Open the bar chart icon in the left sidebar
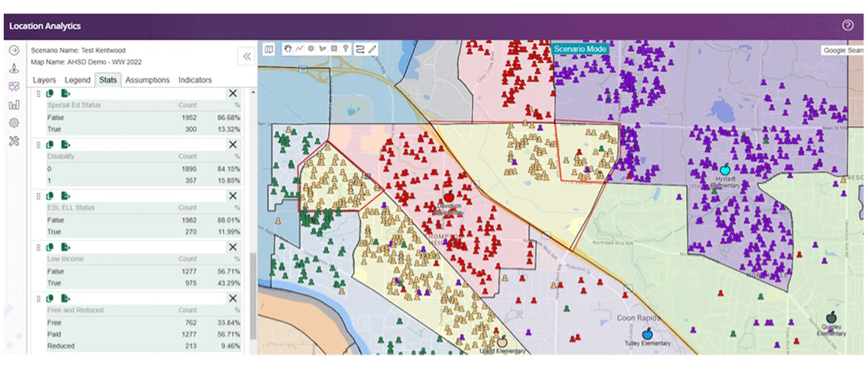868x372 pixels. [14, 105]
